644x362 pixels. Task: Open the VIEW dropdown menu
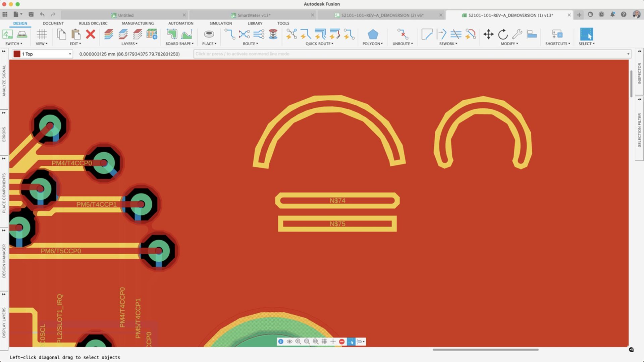click(42, 44)
